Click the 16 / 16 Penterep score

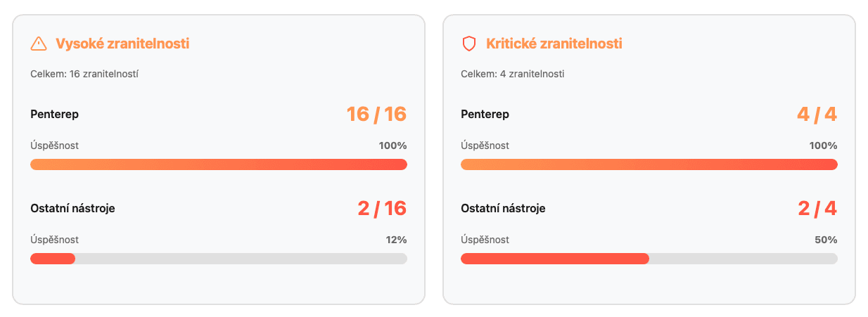(x=376, y=114)
